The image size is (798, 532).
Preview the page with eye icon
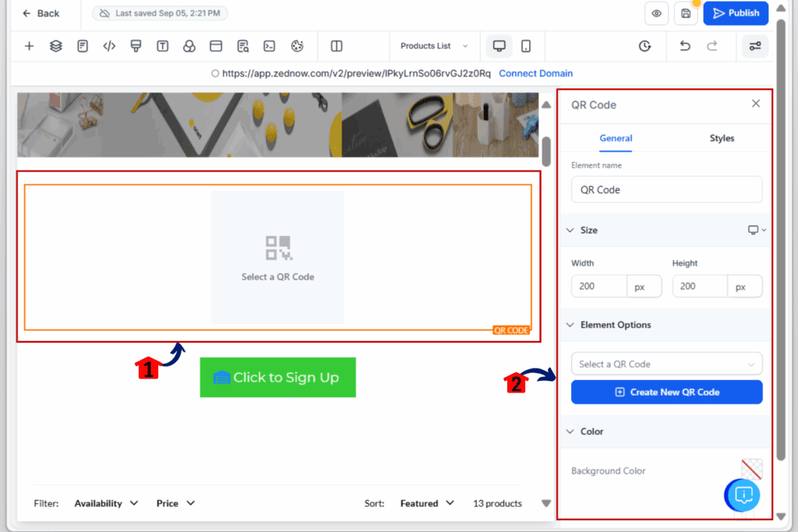(x=656, y=14)
